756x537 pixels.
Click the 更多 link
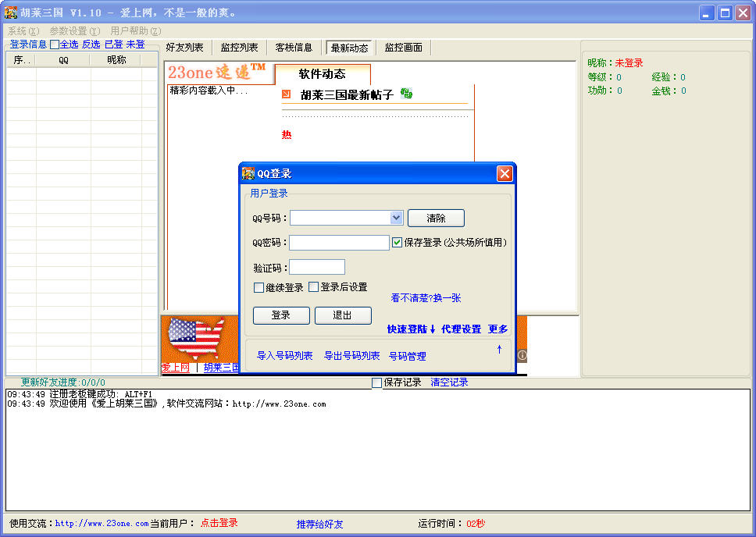click(x=497, y=329)
